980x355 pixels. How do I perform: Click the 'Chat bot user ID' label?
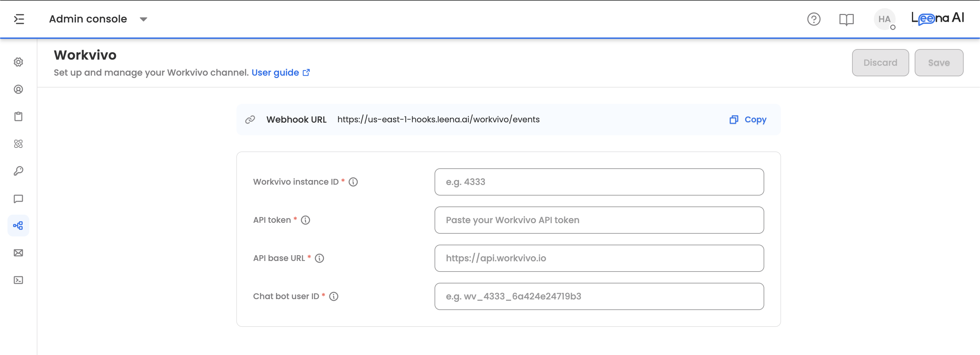pos(286,296)
